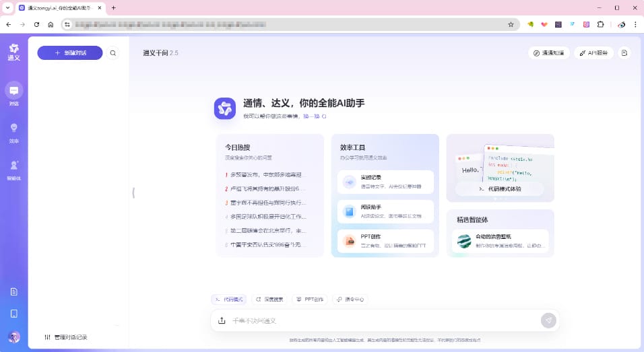Click the 效率工具 heading
Image resolution: width=644 pixels, height=352 pixels.
point(352,147)
